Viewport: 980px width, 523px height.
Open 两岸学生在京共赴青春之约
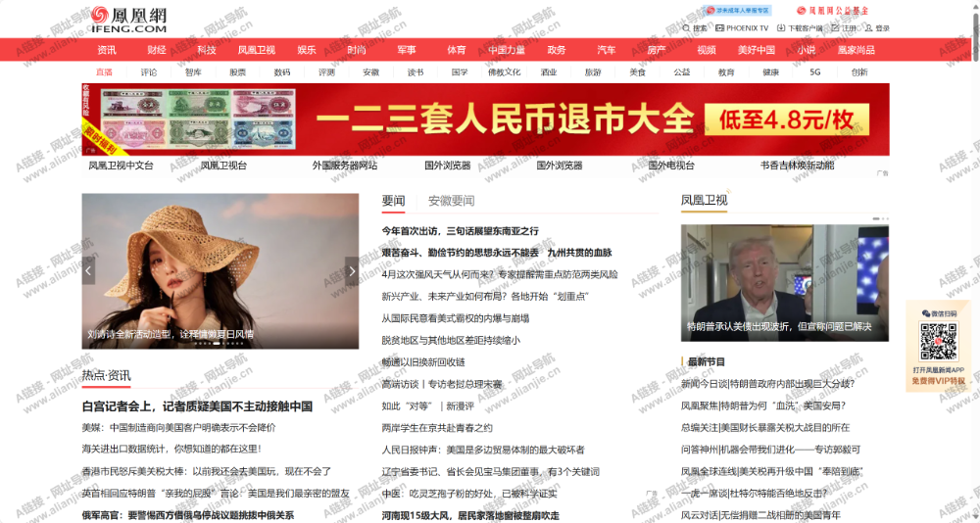tap(437, 427)
